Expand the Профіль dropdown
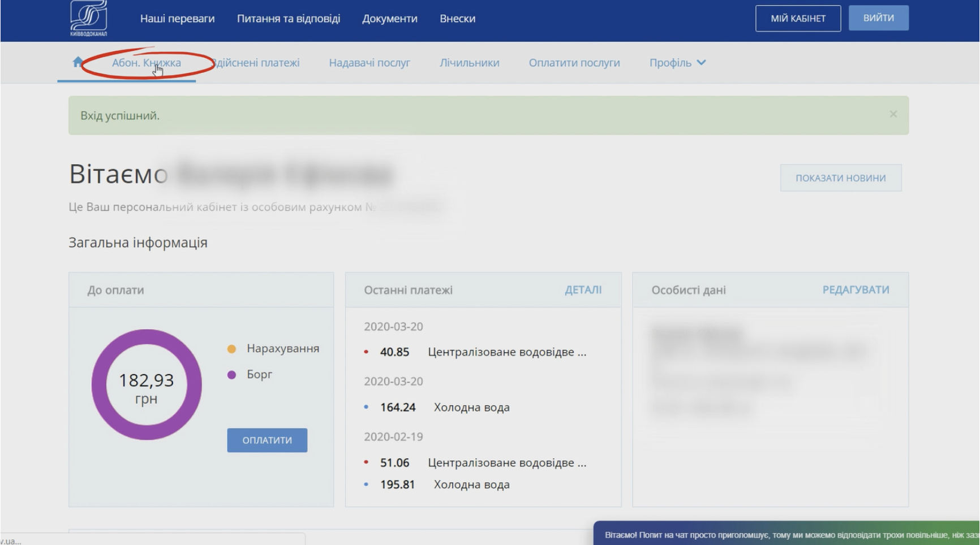This screenshot has width=980, height=545. tap(677, 63)
